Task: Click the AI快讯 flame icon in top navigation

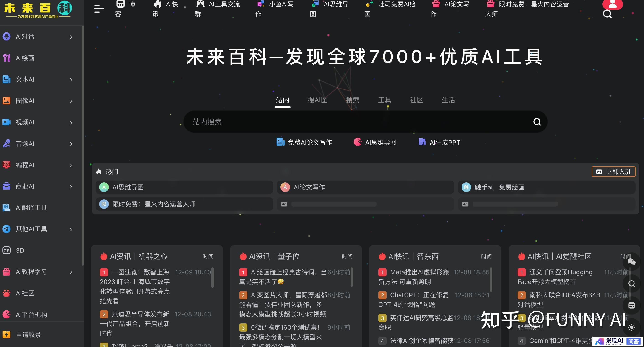Action: tap(158, 4)
